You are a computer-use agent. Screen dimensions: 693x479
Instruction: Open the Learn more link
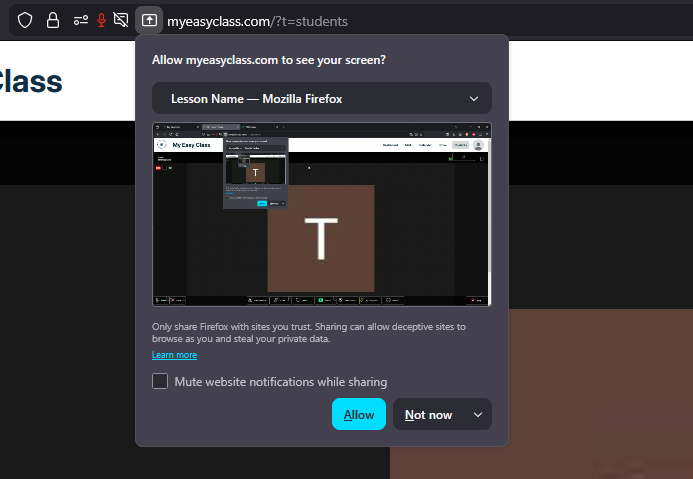174,355
